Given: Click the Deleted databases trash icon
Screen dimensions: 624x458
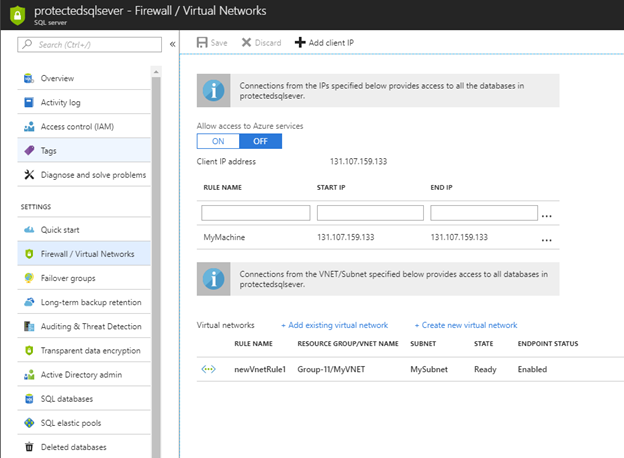Looking at the screenshot, I should 29,447.
